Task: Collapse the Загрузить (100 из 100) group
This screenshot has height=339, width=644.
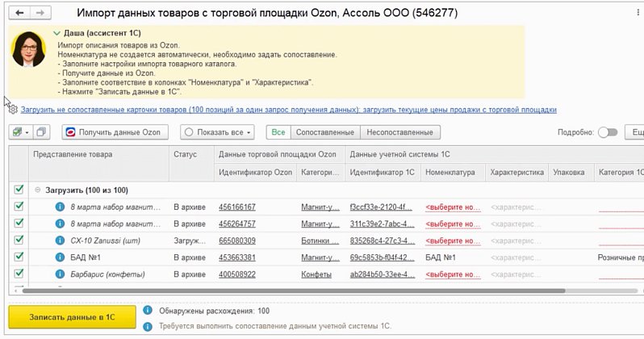Action: [37, 190]
